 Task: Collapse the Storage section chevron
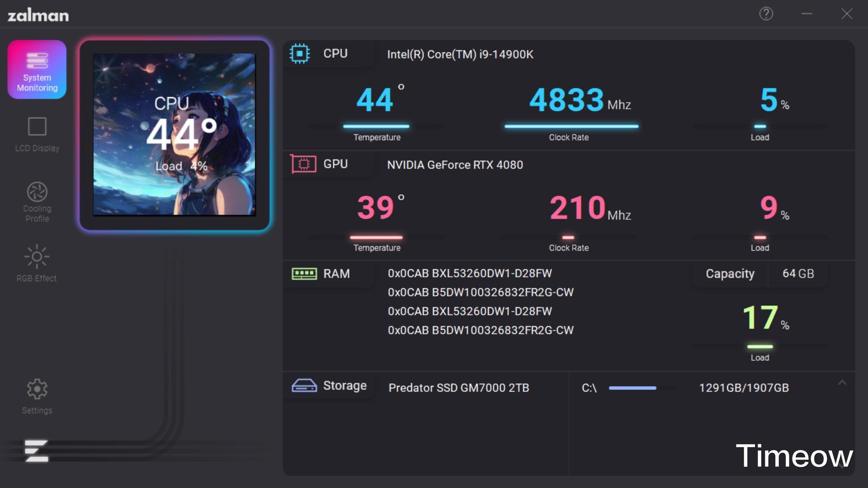(x=842, y=383)
